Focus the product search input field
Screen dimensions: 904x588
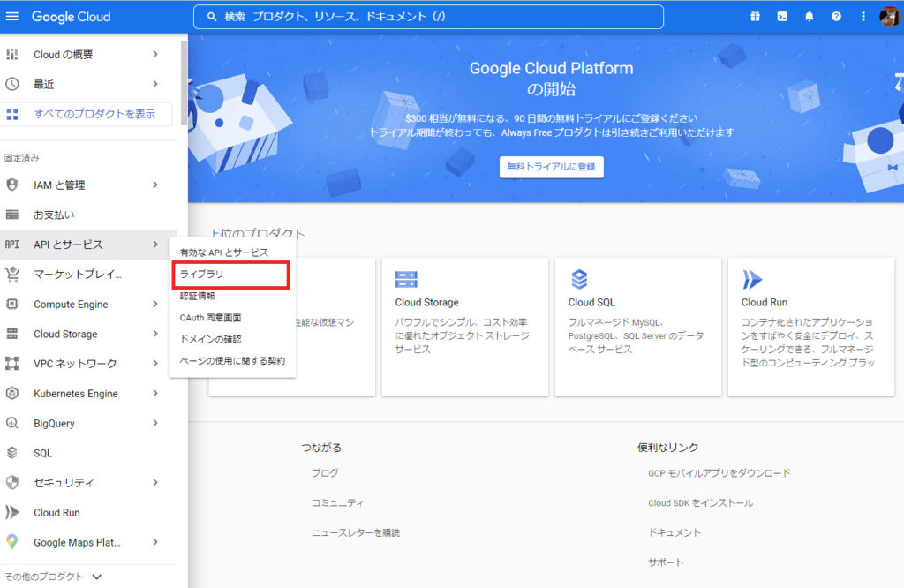click(x=428, y=17)
